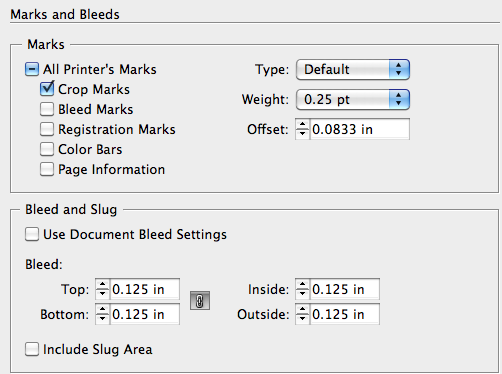Open the Type dropdown showing Default

tap(353, 69)
